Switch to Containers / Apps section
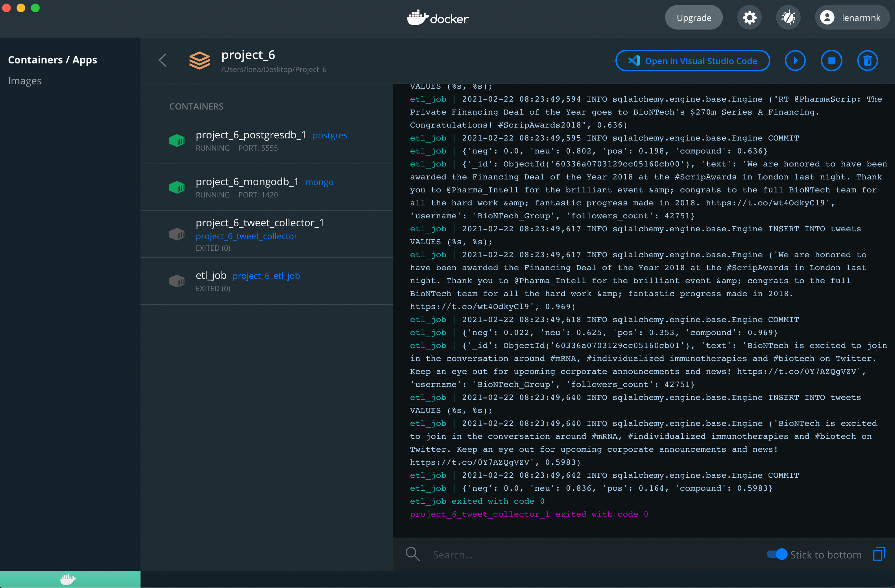Image resolution: width=895 pixels, height=588 pixels. pos(53,59)
